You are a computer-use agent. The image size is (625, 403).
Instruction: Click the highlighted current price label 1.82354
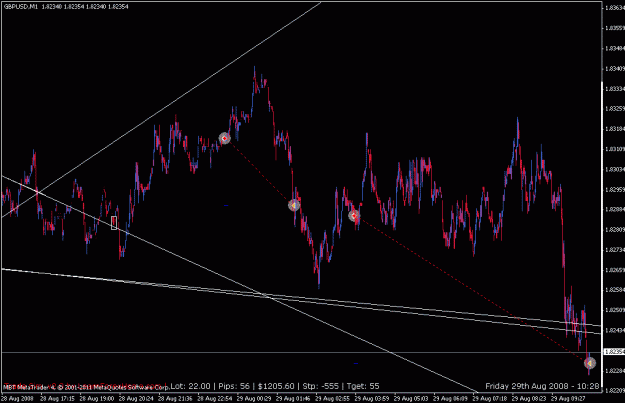[614, 352]
